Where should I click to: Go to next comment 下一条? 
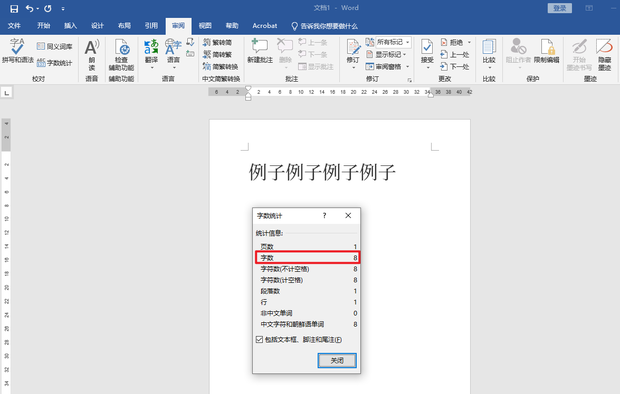(313, 54)
